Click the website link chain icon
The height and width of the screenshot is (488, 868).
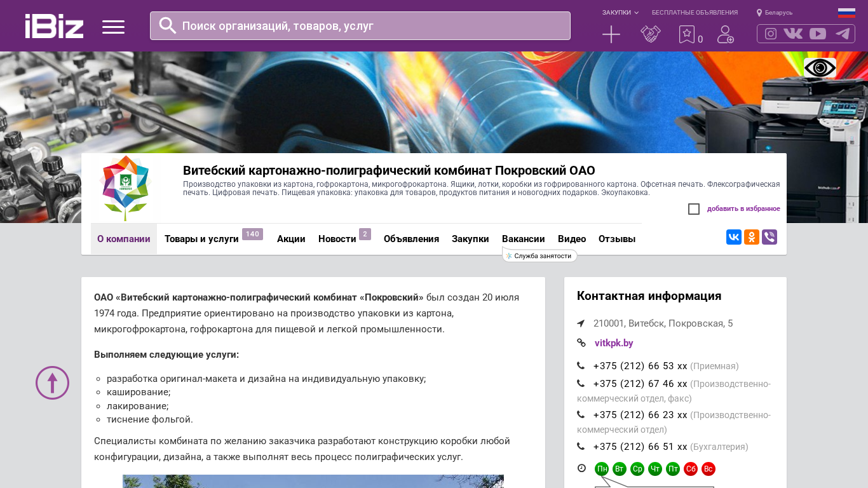581,343
